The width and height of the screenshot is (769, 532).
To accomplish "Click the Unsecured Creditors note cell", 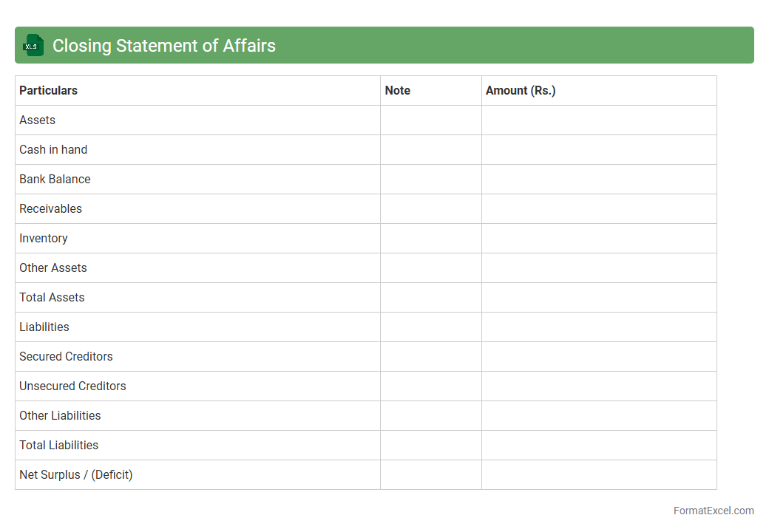I will (431, 386).
